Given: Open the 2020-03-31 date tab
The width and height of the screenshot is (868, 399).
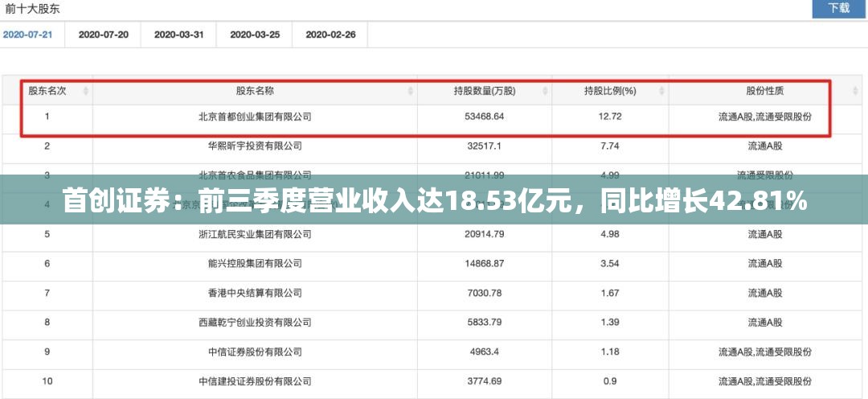Looking at the screenshot, I should (x=178, y=35).
